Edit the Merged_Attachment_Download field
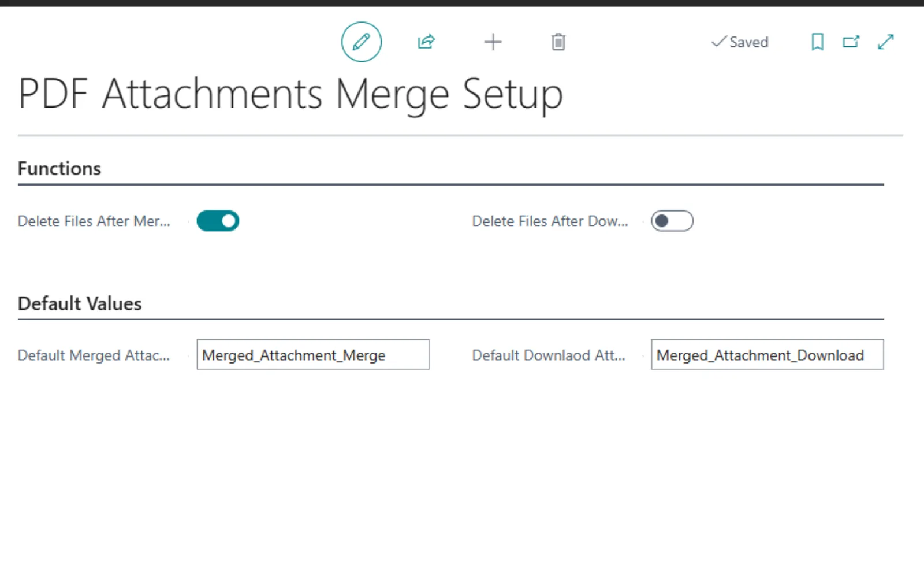 (x=767, y=354)
